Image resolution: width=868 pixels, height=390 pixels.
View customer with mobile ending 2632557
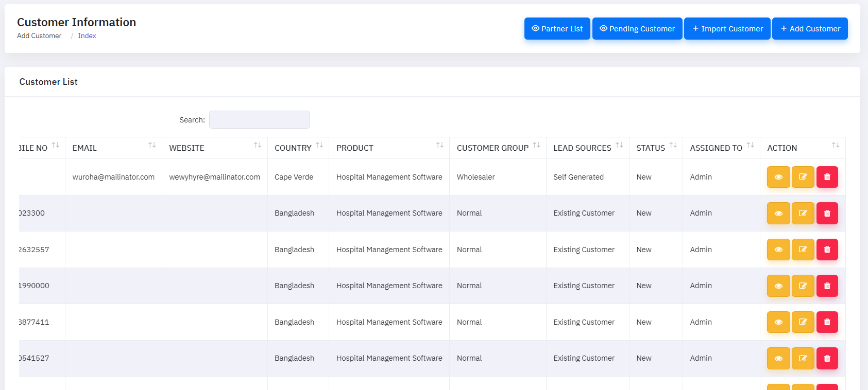[778, 250]
